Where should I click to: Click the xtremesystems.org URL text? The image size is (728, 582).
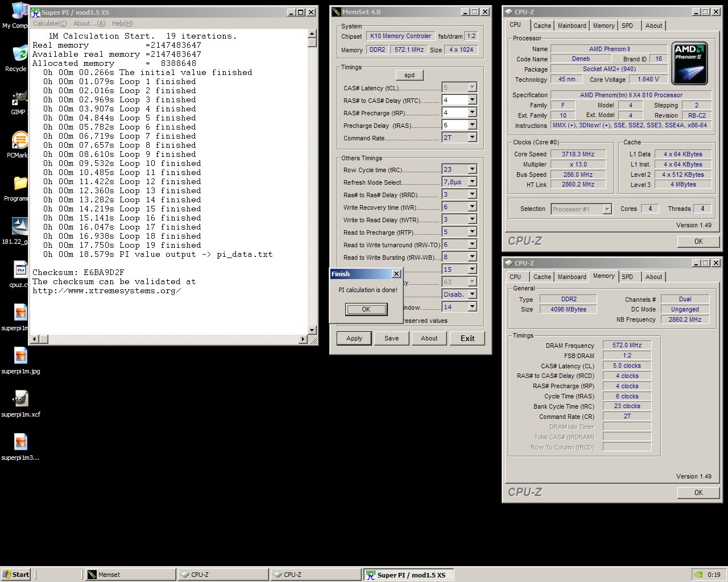coord(106,290)
